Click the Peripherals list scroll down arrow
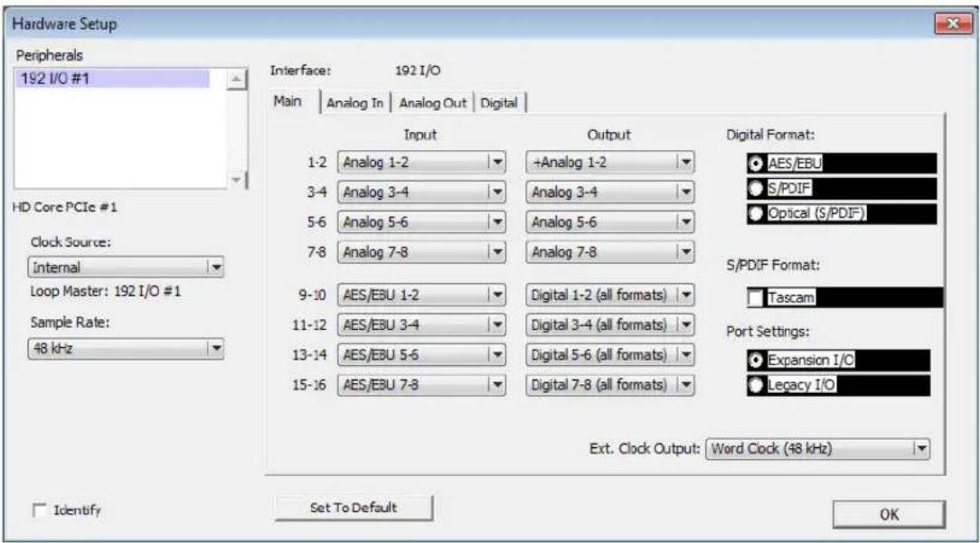The height and width of the screenshot is (543, 980). [236, 180]
